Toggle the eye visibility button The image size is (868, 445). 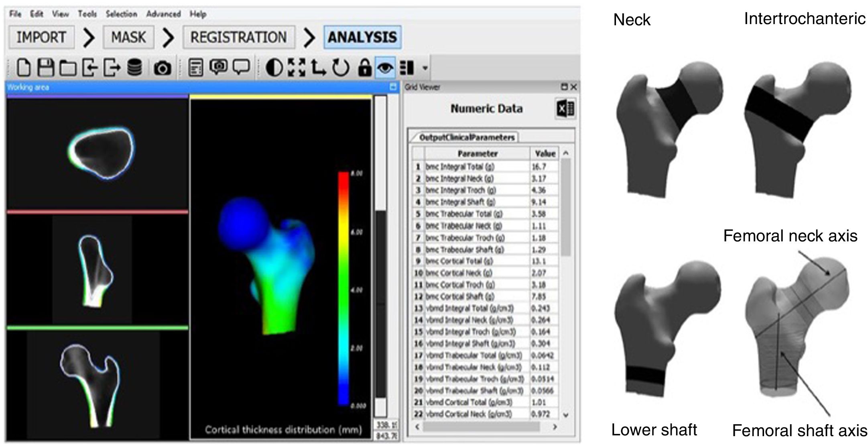click(384, 67)
